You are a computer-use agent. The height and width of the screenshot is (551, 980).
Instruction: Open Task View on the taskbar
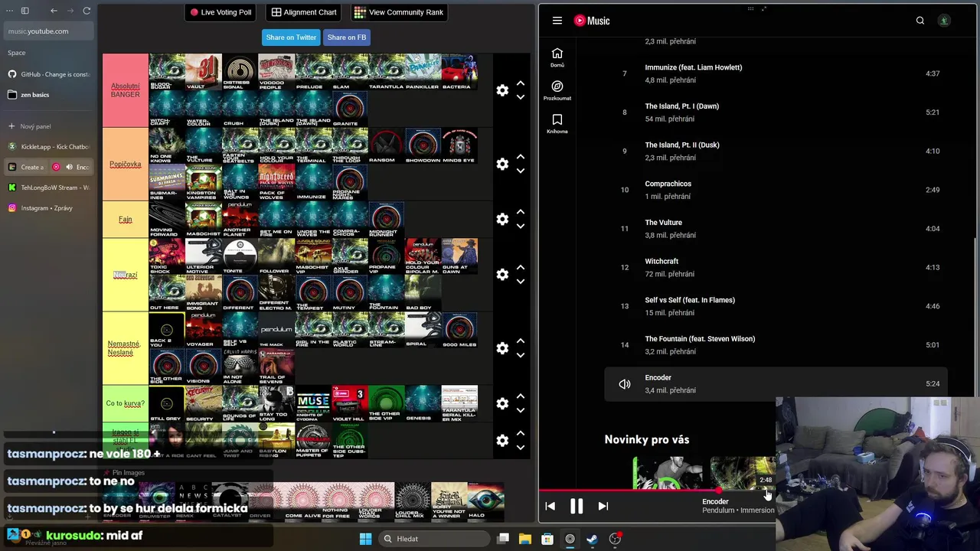click(503, 539)
